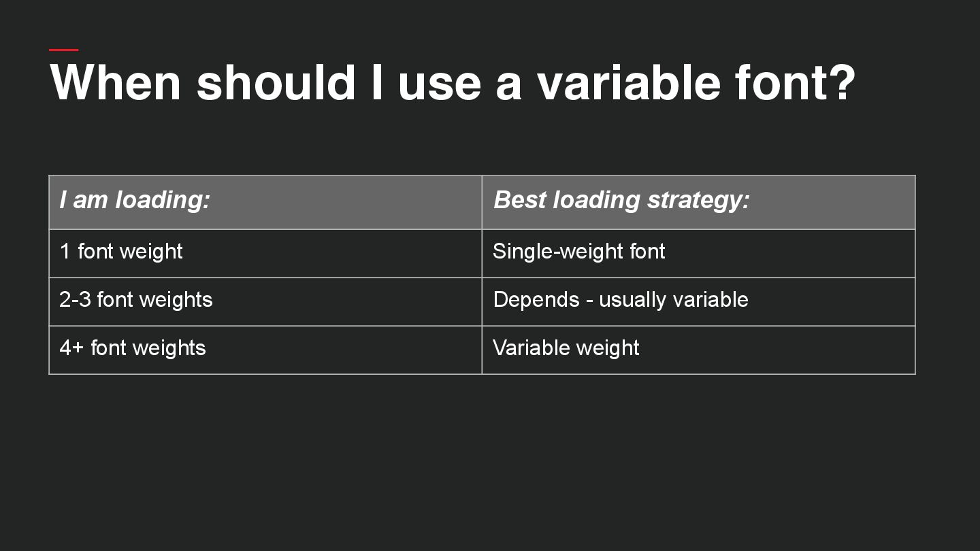Click the "4+ font weights" table cell
Screen dimensions: 980x551
point(265,349)
